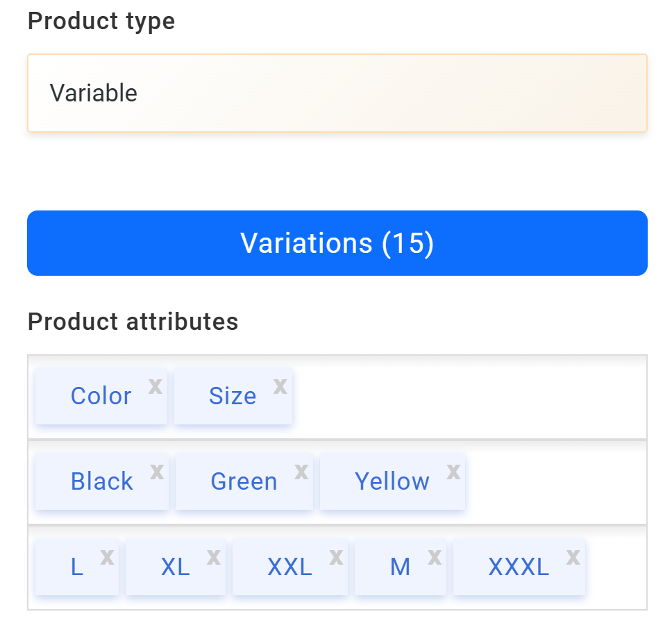
Task: Click empty space in attributes field
Action: point(472,397)
